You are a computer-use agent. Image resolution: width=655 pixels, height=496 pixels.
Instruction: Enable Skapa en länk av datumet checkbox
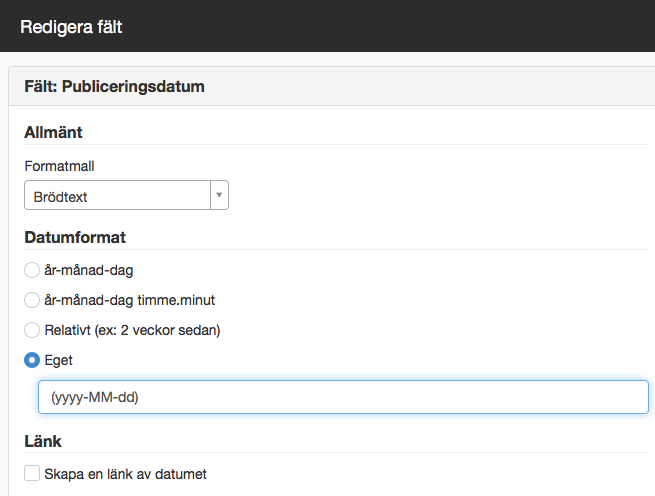[32, 473]
